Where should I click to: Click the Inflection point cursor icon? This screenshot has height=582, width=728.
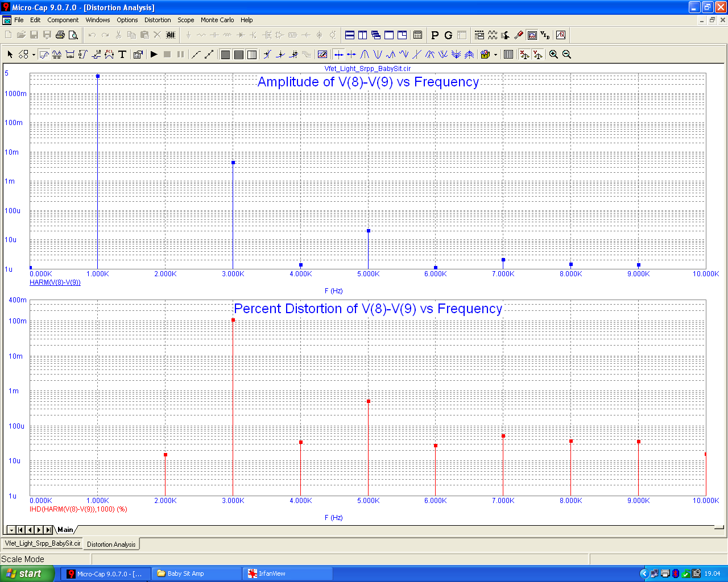pos(417,55)
